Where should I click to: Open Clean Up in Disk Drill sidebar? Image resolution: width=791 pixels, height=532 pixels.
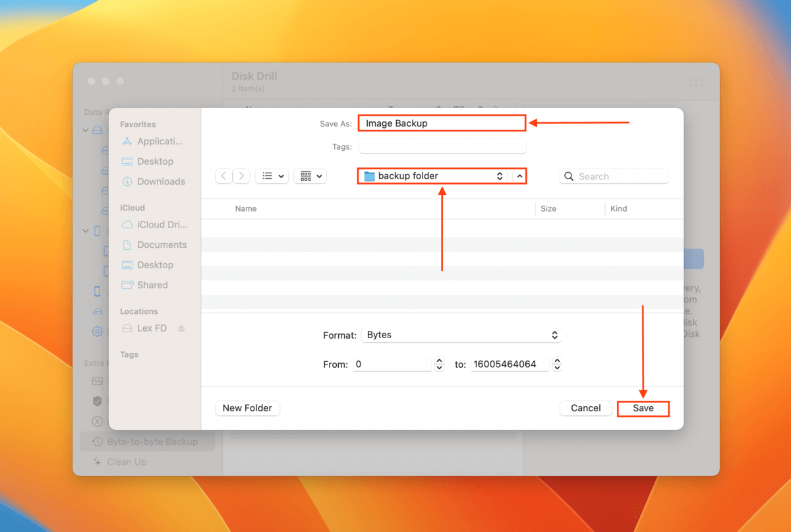click(121, 462)
